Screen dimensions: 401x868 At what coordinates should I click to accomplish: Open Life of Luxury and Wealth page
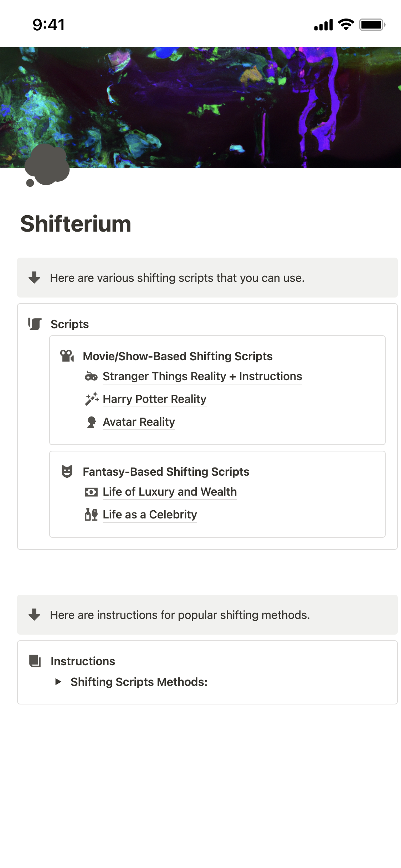tap(170, 492)
